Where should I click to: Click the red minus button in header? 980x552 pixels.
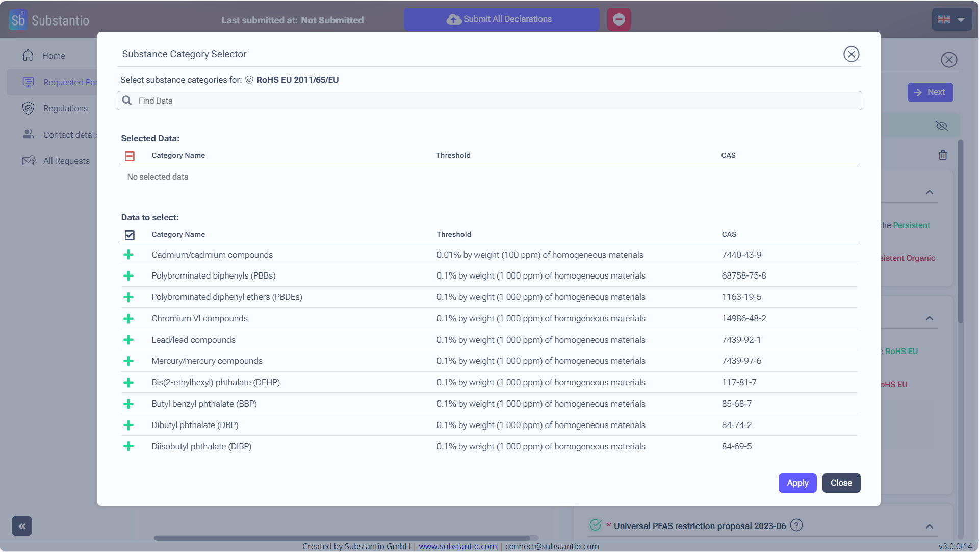pyautogui.click(x=618, y=19)
